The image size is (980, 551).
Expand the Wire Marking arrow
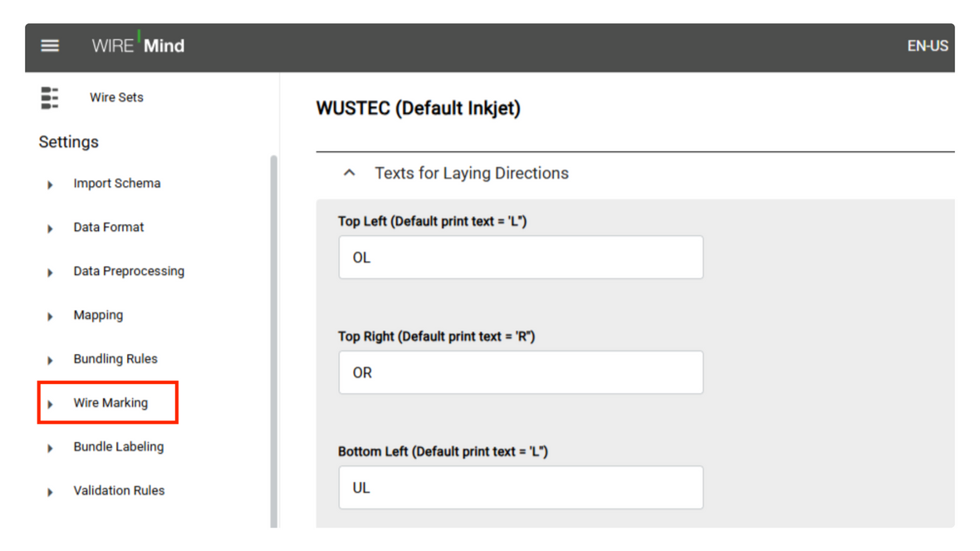[50, 404]
